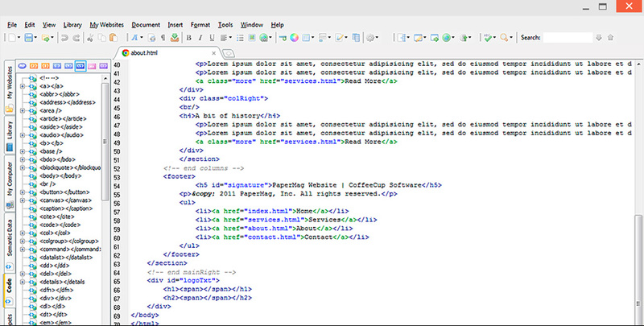
Task: Open the Tools menu
Action: [225, 25]
